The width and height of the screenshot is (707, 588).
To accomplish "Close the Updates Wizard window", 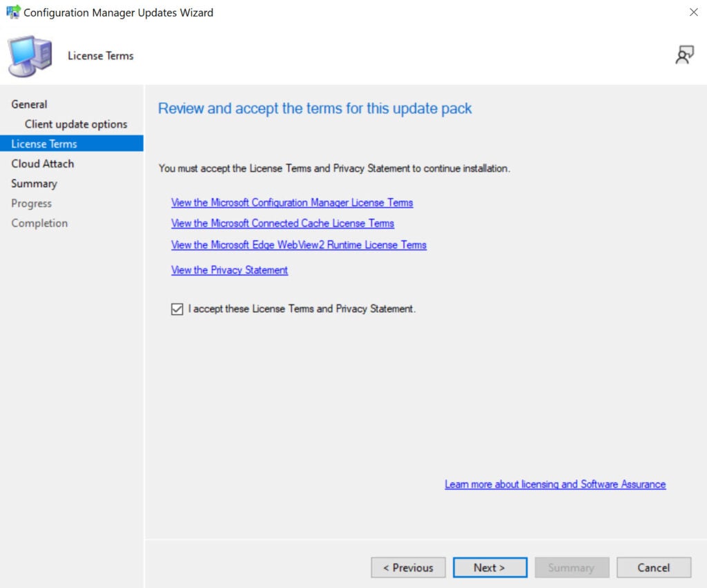I will click(x=693, y=12).
